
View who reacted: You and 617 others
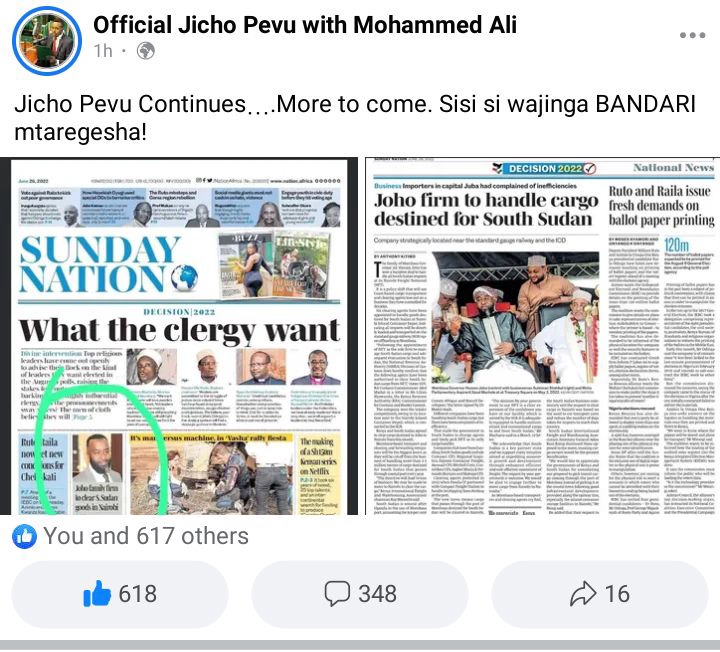[146, 536]
